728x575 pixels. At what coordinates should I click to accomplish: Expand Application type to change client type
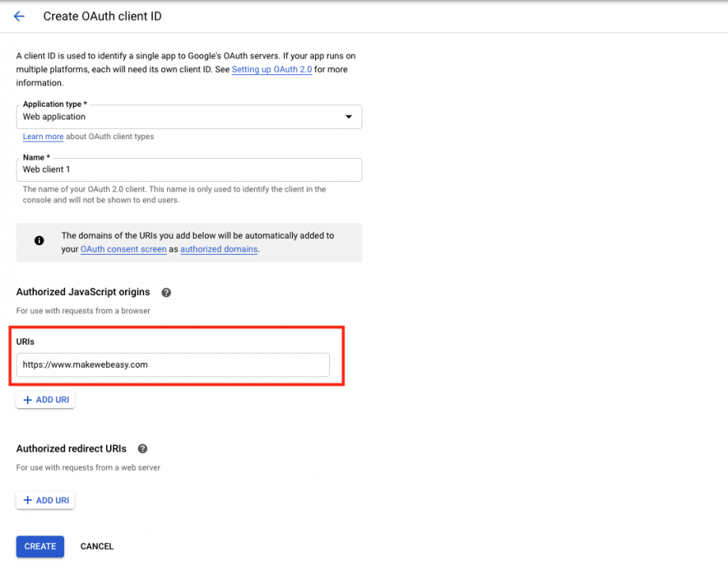click(189, 116)
